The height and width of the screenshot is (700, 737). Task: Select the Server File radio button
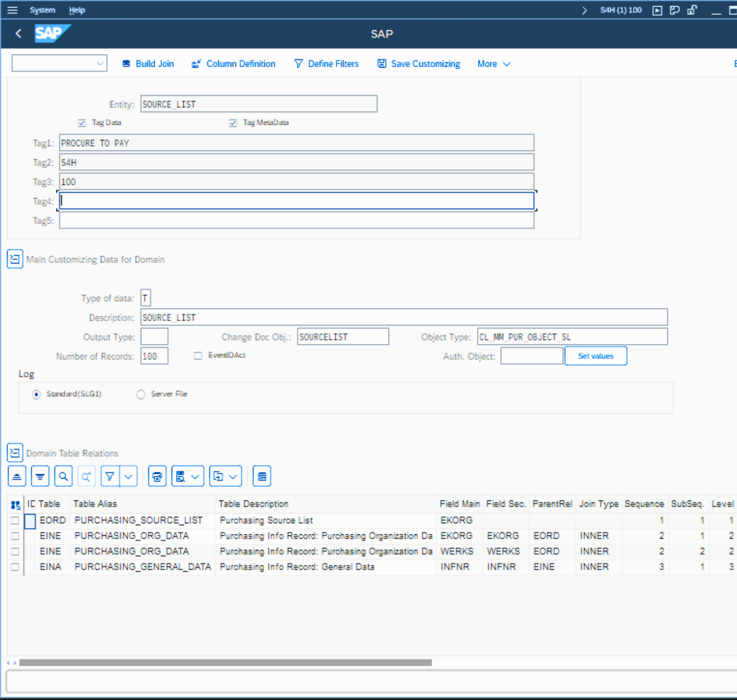141,394
